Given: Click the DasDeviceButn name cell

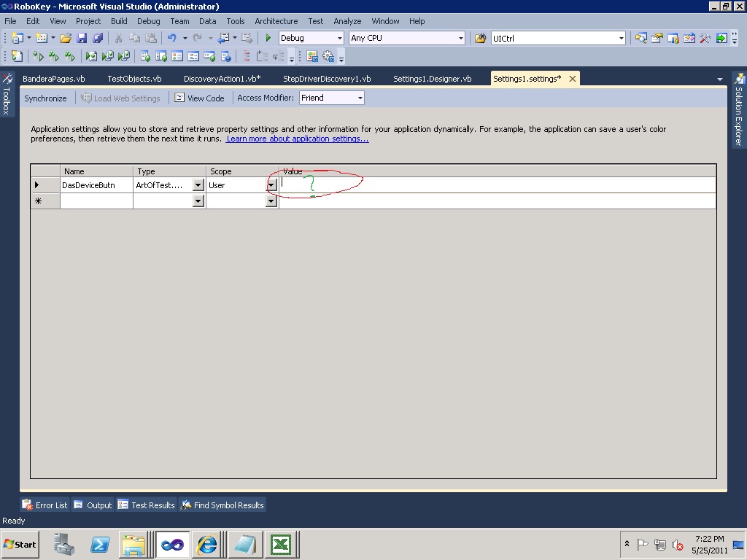Looking at the screenshot, I should (x=96, y=185).
